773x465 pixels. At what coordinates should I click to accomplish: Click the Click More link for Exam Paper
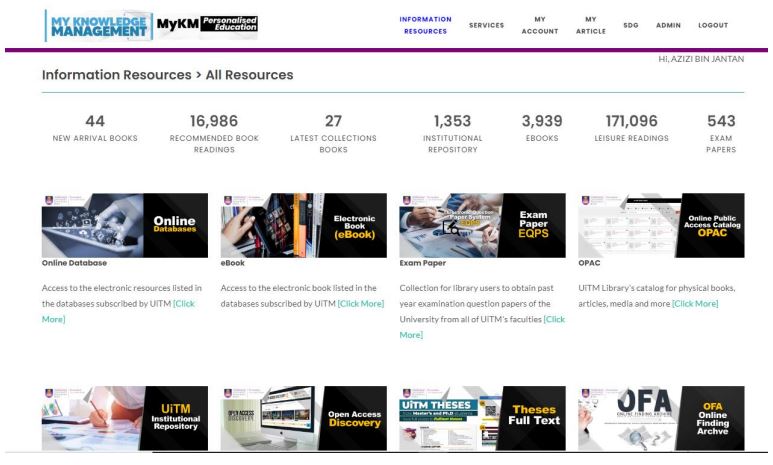coord(554,320)
